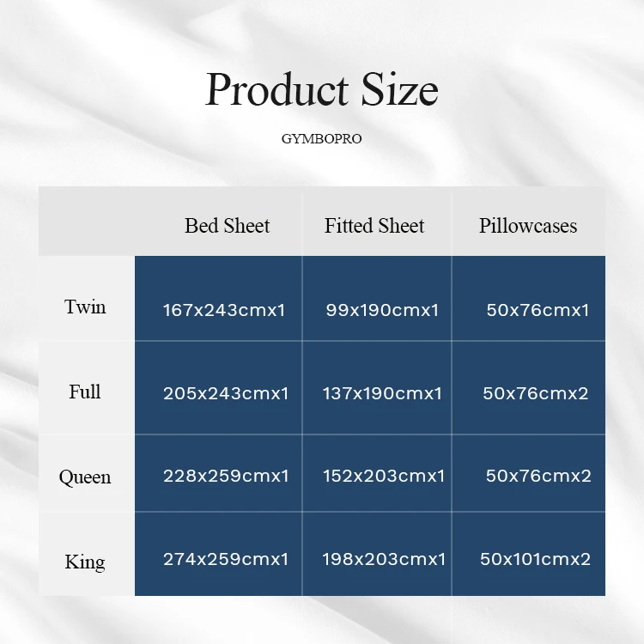Image resolution: width=644 pixels, height=644 pixels.
Task: Select the Bed Sheet column header
Action: pyautogui.click(x=227, y=226)
